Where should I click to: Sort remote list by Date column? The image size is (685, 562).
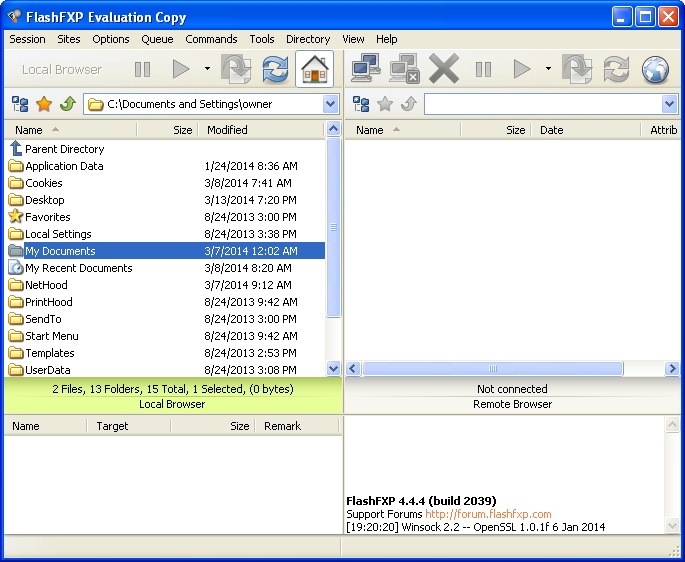click(x=585, y=130)
